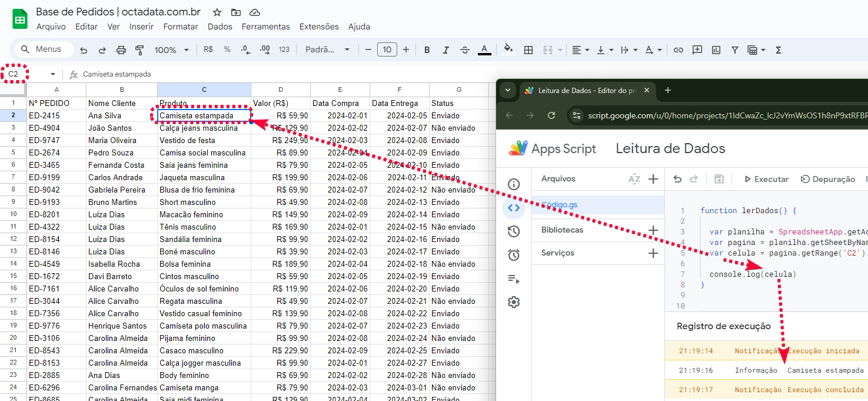868x401 pixels.
Task: Sort files with the AZ icon
Action: [x=634, y=179]
